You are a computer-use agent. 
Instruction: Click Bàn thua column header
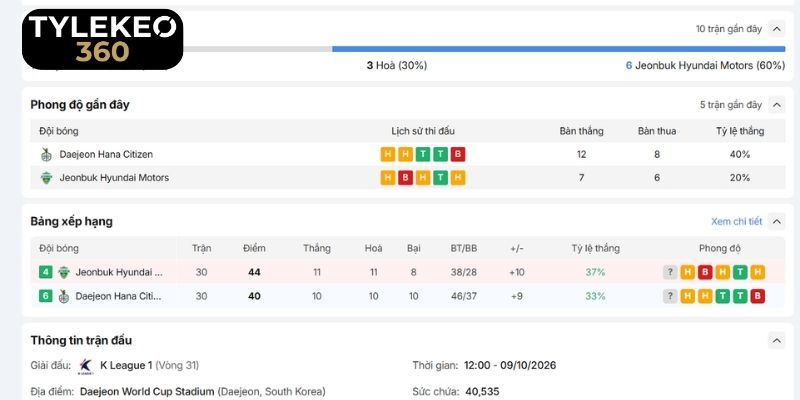pos(657,132)
